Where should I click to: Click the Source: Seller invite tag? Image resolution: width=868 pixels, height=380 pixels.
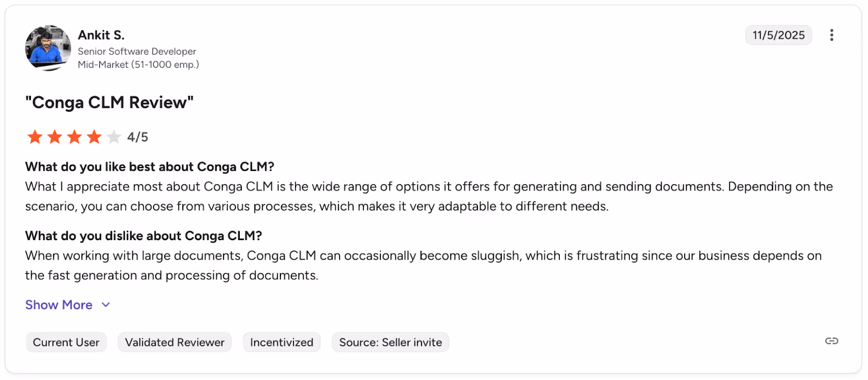point(390,342)
